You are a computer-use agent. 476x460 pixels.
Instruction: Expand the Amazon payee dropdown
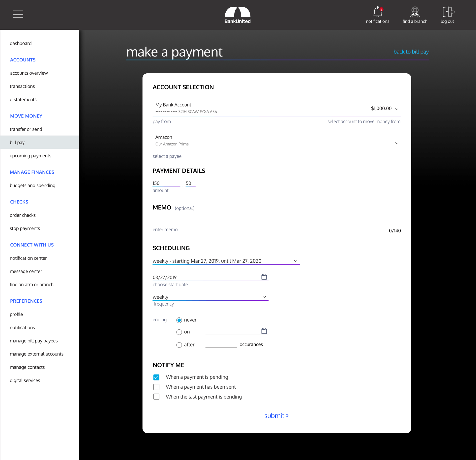pyautogui.click(x=397, y=143)
